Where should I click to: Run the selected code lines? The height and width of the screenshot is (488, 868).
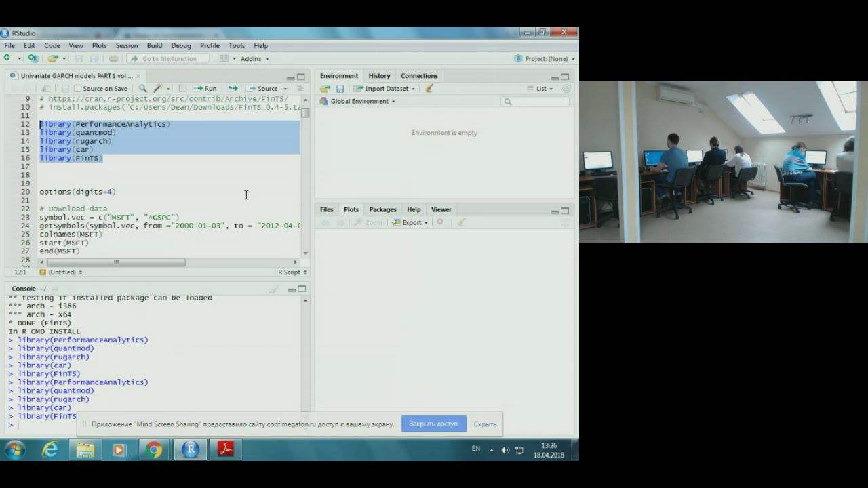pyautogui.click(x=205, y=89)
